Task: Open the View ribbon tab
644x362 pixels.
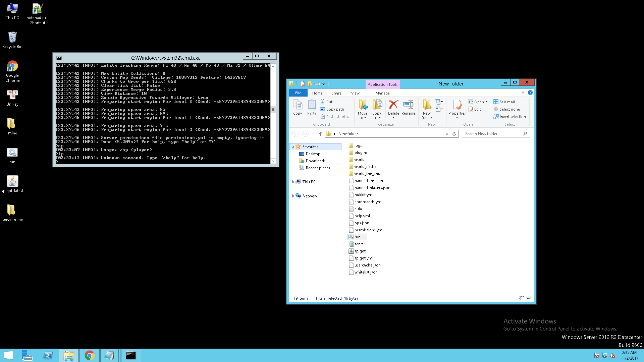Action: click(355, 93)
